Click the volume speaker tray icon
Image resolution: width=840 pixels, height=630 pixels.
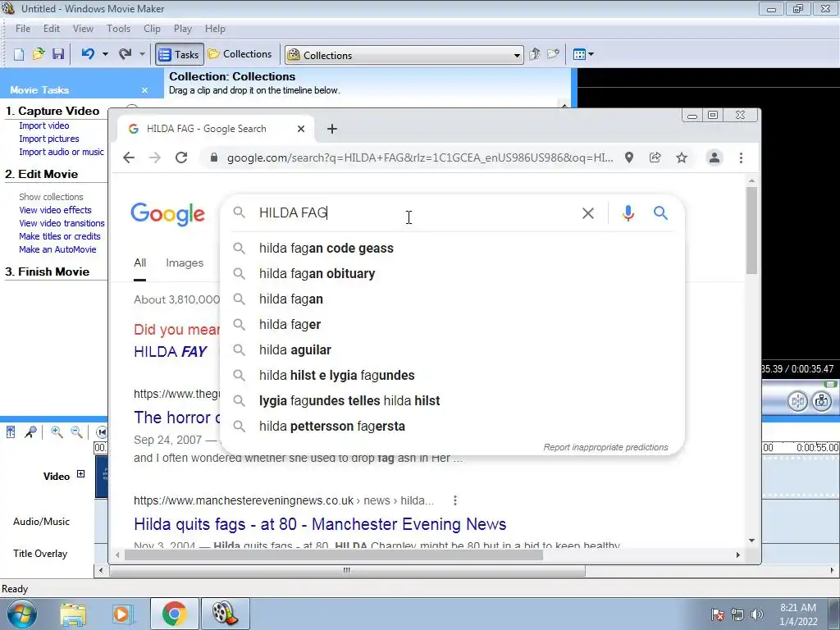click(756, 614)
